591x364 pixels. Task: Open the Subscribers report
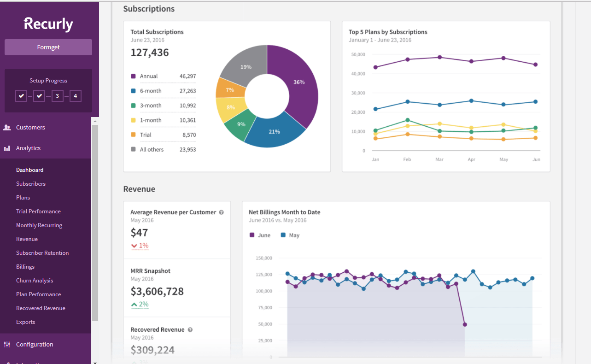point(31,184)
